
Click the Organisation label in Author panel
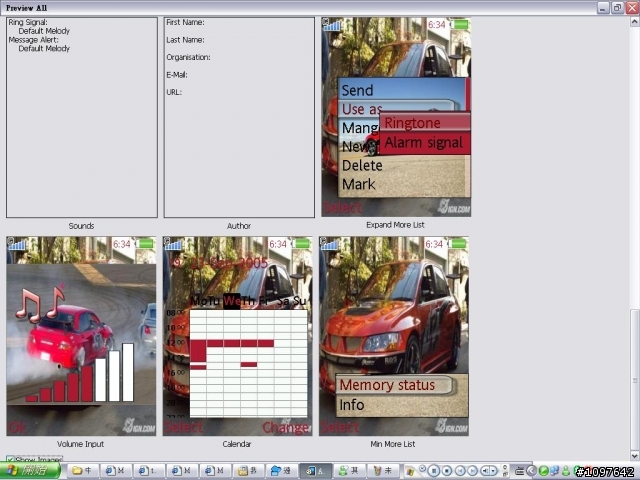point(188,57)
